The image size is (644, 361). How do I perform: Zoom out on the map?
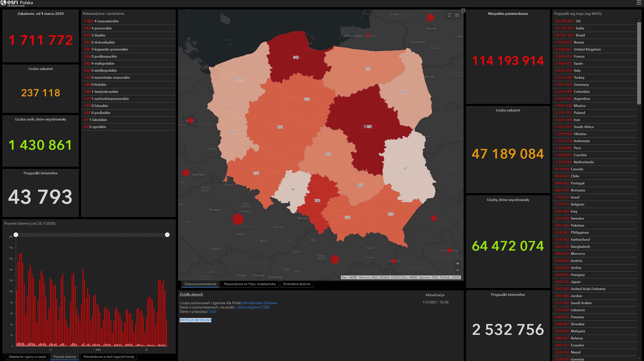pos(458,270)
